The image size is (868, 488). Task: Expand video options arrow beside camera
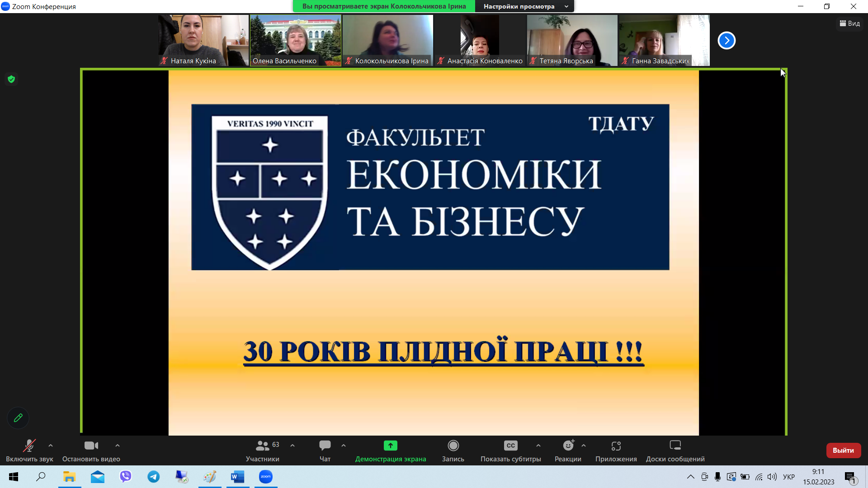[118, 446]
